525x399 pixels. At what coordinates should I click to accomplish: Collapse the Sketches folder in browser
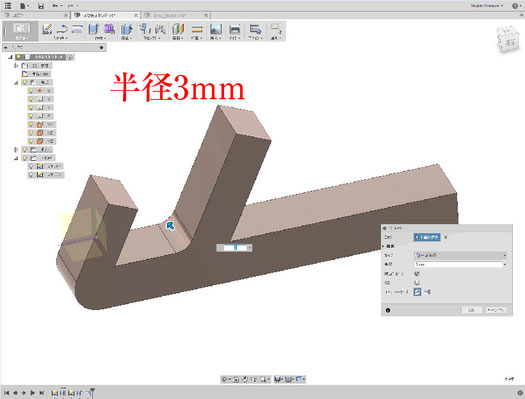pyautogui.click(x=16, y=158)
